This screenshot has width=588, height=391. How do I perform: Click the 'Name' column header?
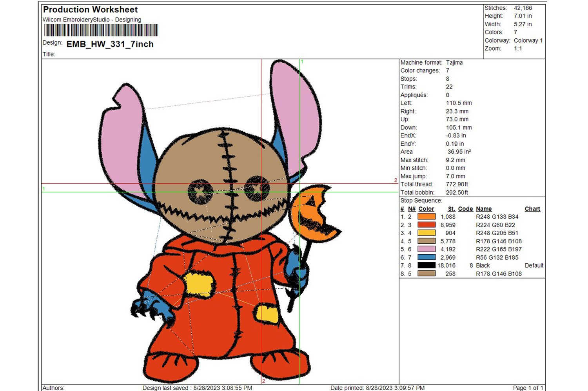(x=484, y=209)
